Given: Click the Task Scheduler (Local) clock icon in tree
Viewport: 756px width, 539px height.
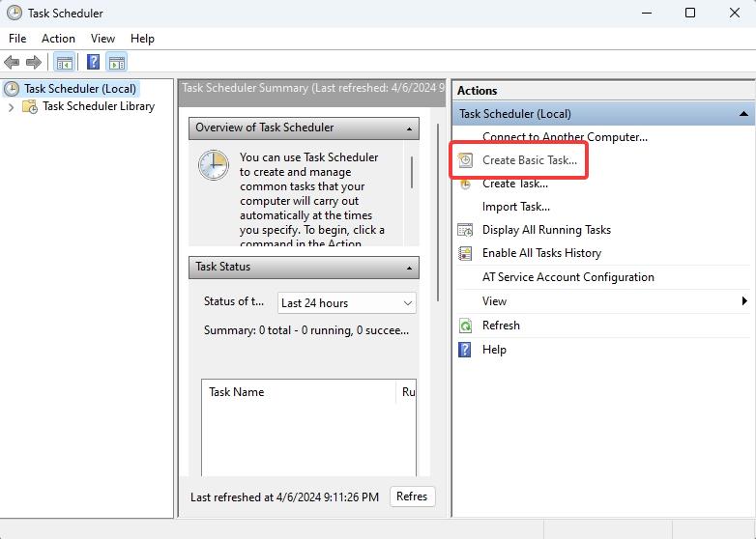Looking at the screenshot, I should [12, 89].
